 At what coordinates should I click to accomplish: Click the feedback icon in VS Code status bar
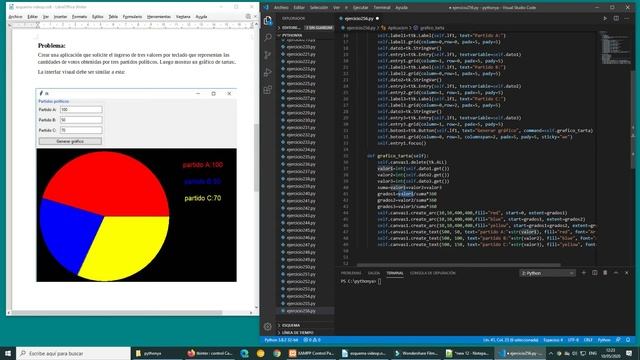pos(618,340)
